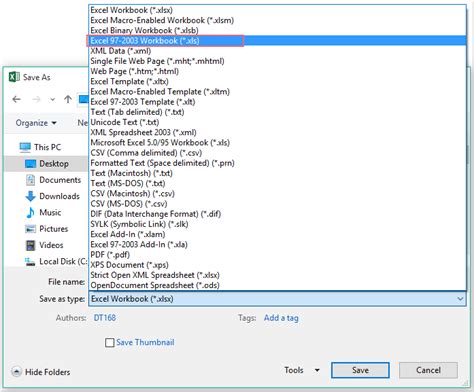474x392 pixels.
Task: Open Local Disk (C:) in navigation pane
Action: 63,262
